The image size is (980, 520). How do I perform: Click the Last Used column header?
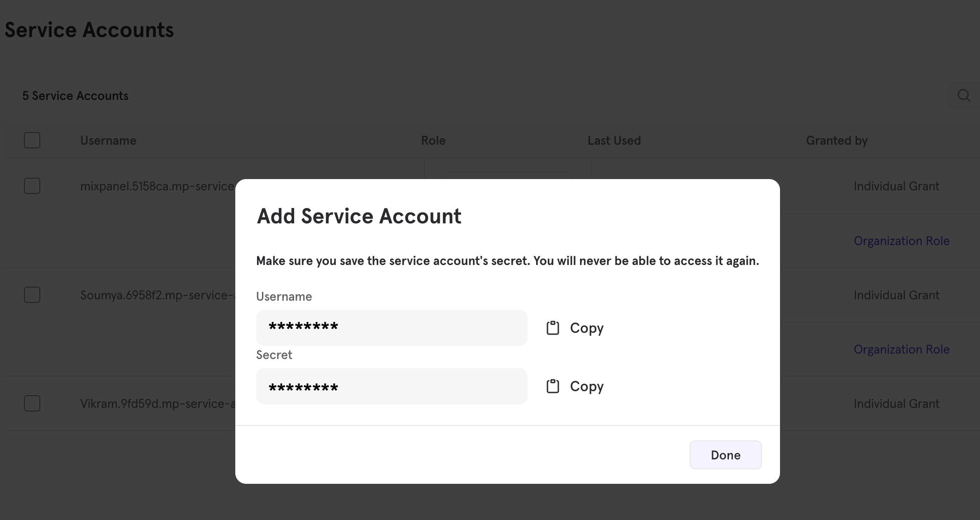(x=614, y=141)
